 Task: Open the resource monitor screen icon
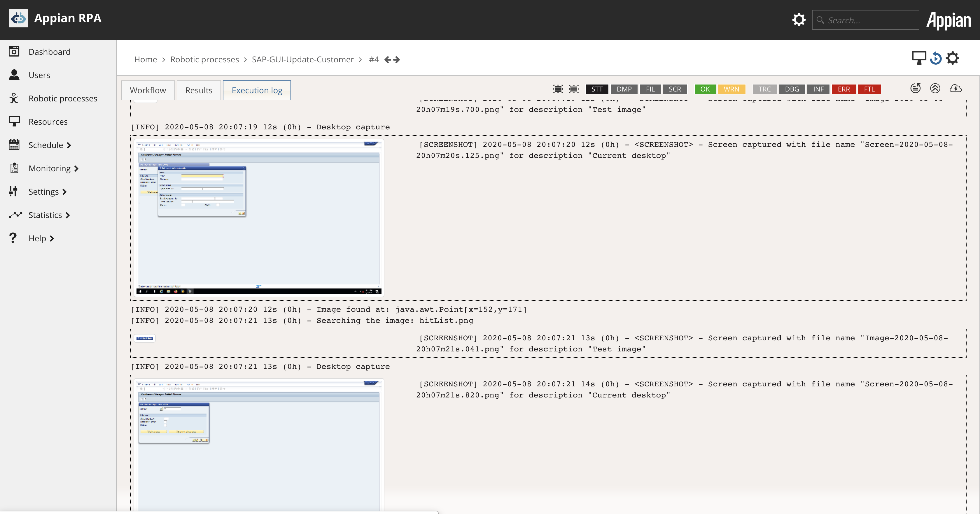point(918,58)
